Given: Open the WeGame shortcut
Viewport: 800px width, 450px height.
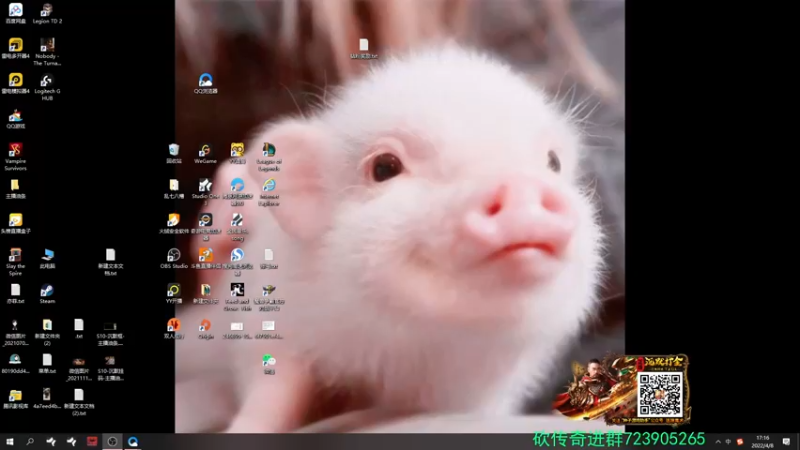Looking at the screenshot, I should click(x=205, y=154).
